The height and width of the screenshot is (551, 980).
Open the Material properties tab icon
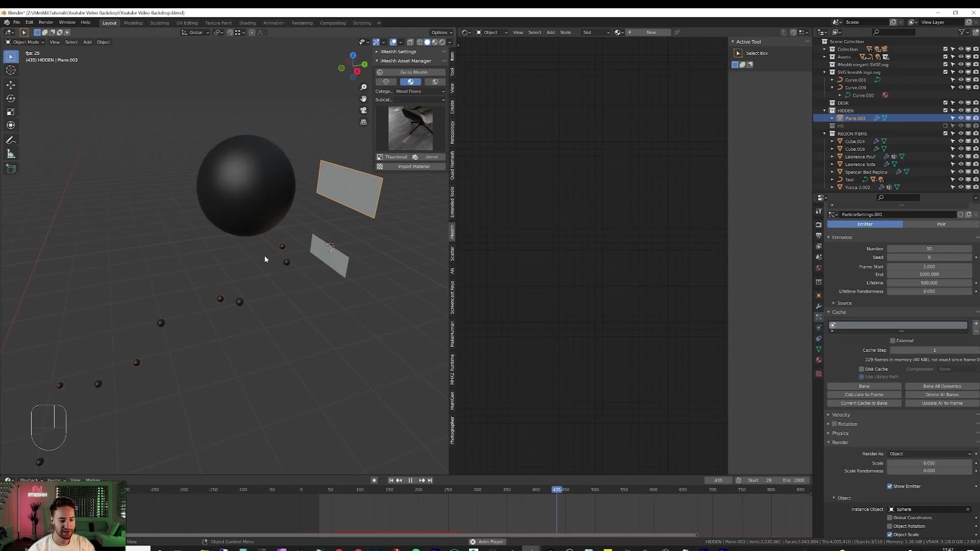click(x=819, y=360)
